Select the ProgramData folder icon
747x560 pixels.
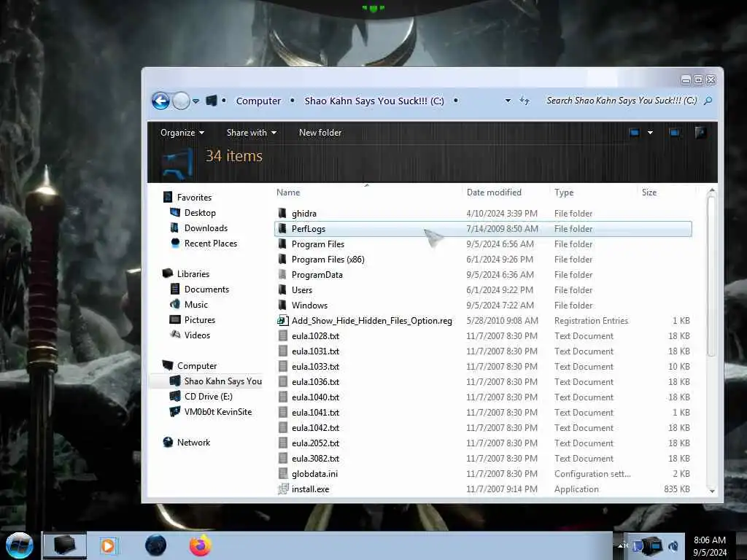coord(282,274)
